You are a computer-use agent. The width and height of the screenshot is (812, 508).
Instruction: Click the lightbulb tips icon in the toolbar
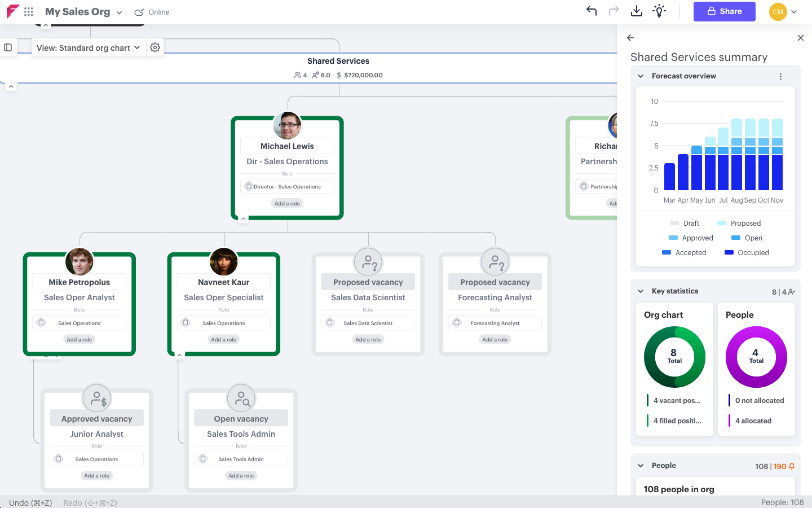659,11
